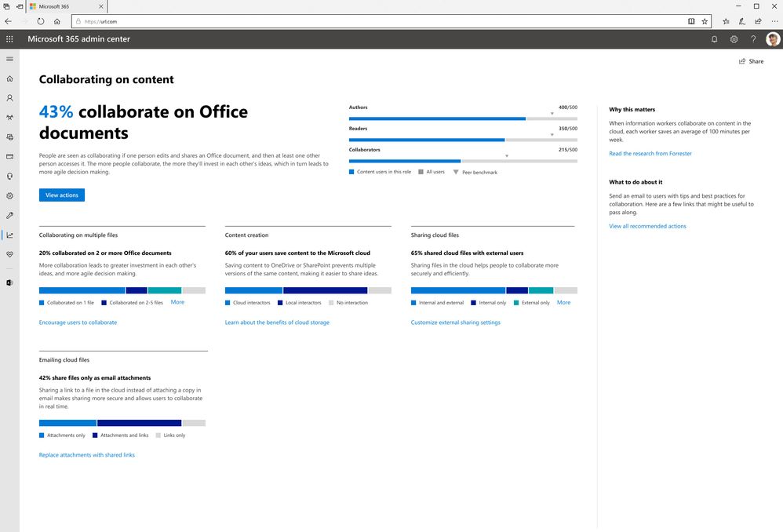This screenshot has height=532, width=783.
Task: Close the Microsoft 365 tab
Action: [x=101, y=6]
